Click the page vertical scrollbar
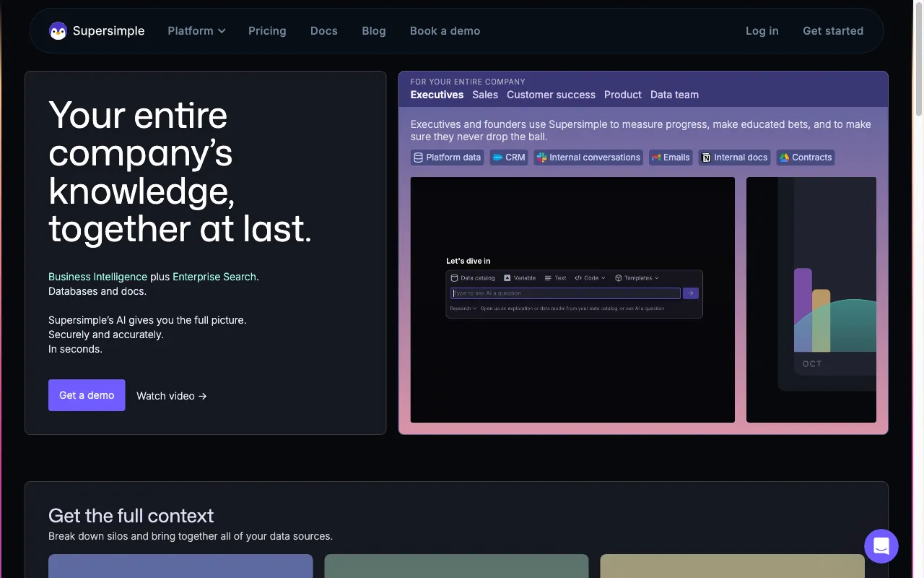 pyautogui.click(x=918, y=58)
